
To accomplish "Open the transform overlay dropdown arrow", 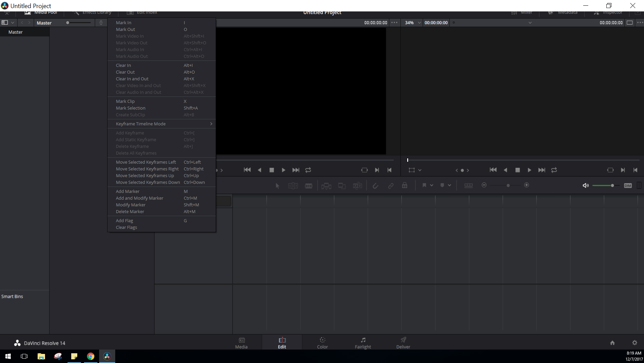I will coord(420,170).
